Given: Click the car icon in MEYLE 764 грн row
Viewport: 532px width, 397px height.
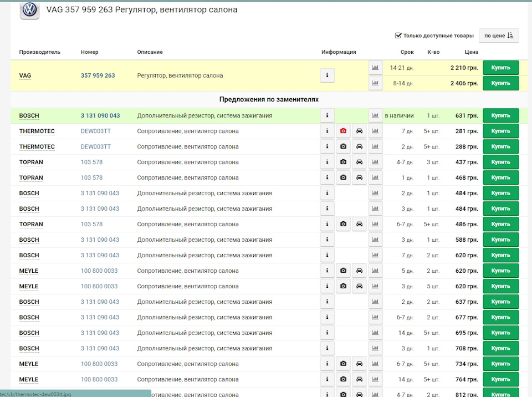Looking at the screenshot, I should 359,379.
